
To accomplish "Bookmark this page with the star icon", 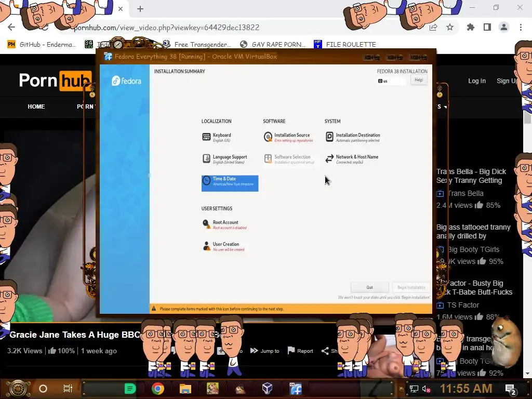I will 450,27.
